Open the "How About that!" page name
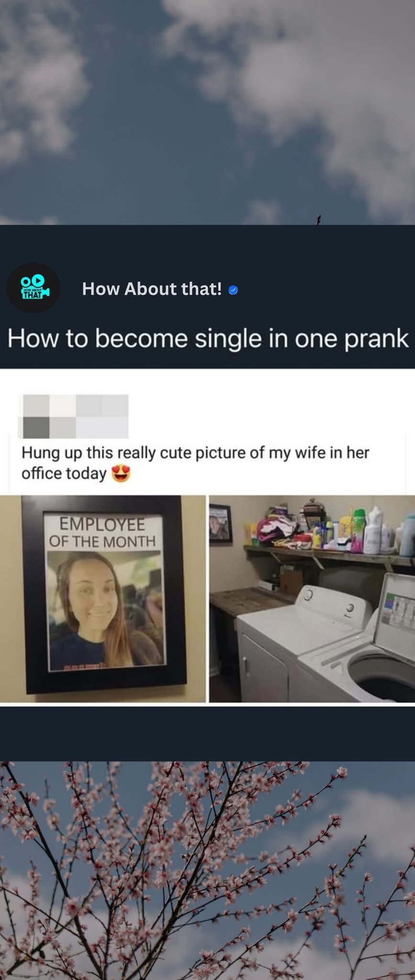 tap(152, 289)
